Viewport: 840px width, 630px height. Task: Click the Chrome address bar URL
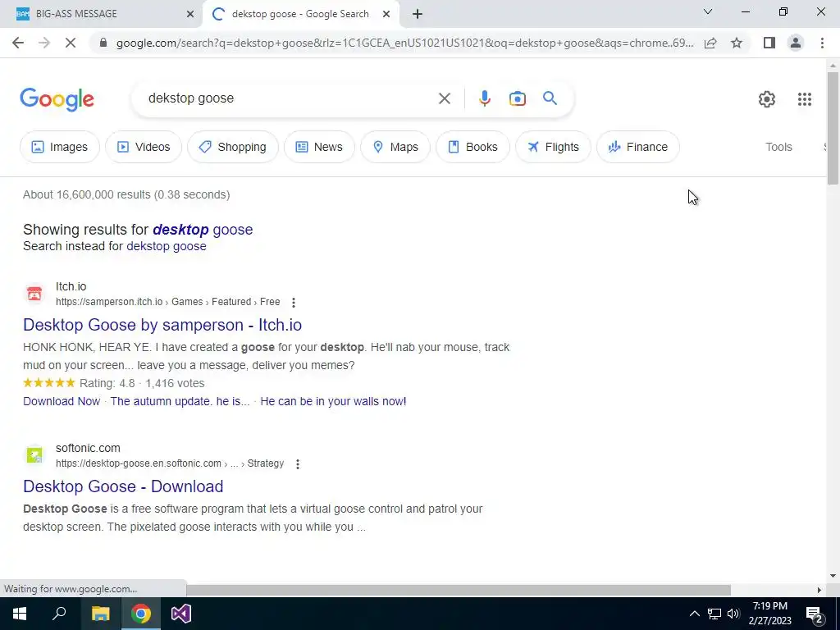click(x=405, y=43)
